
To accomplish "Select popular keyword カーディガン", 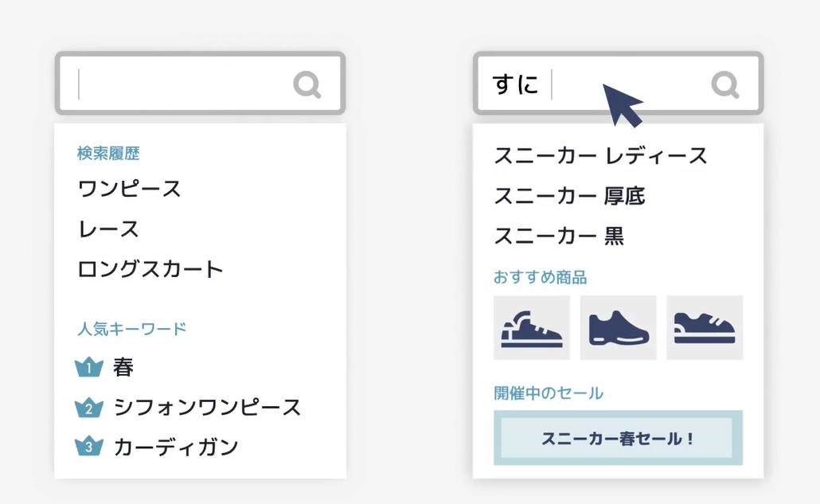I will [x=176, y=447].
